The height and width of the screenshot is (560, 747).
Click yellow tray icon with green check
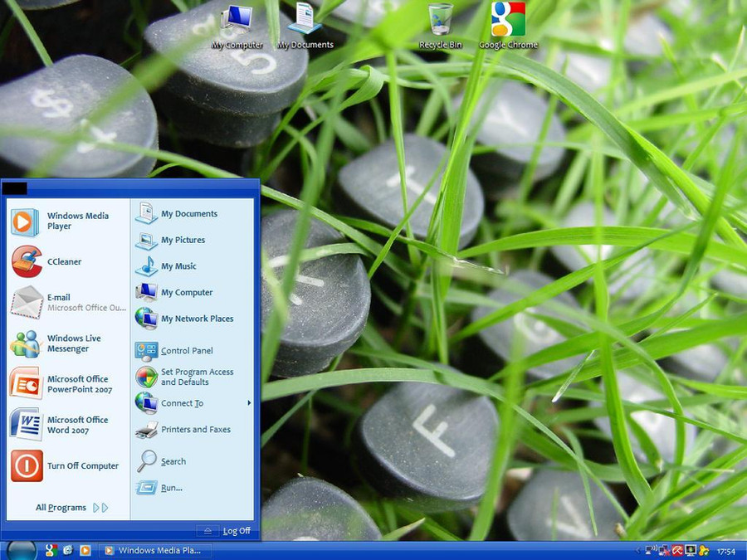click(x=703, y=551)
